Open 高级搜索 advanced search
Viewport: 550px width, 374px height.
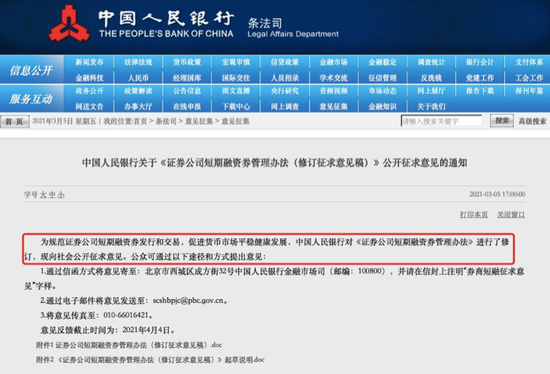tap(532, 121)
